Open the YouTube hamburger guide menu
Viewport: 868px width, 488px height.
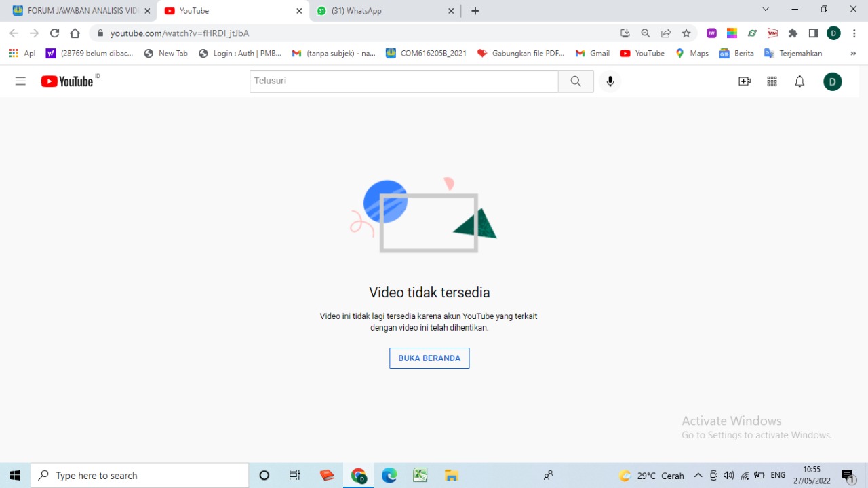(20, 81)
